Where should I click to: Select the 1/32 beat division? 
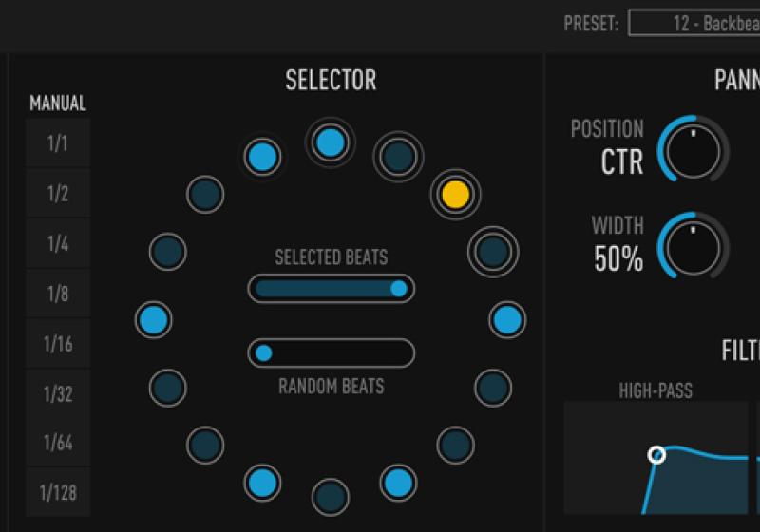pyautogui.click(x=58, y=393)
